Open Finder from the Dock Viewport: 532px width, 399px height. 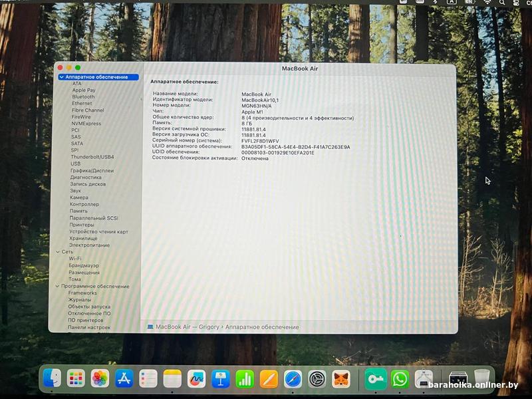pyautogui.click(x=52, y=378)
